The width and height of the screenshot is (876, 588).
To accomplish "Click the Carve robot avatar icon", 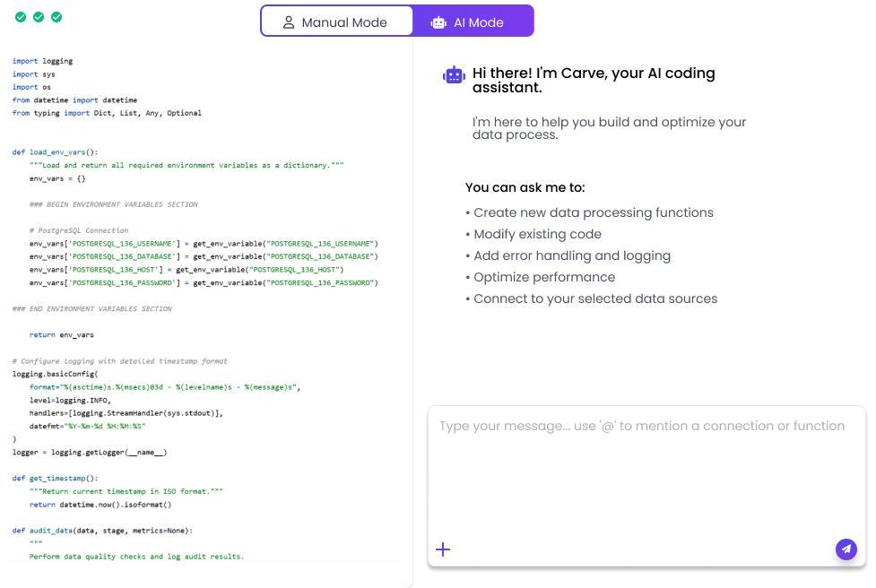I will [x=455, y=76].
